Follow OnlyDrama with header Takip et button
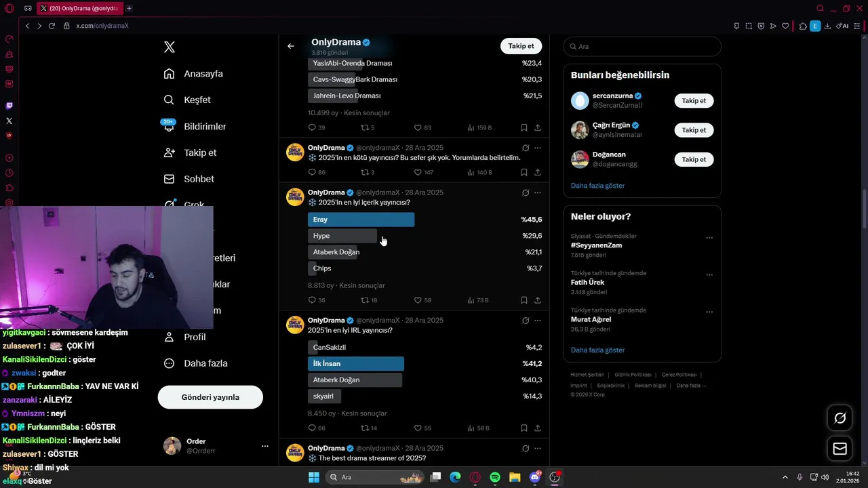Screen dimensions: 868x488 [521, 46]
